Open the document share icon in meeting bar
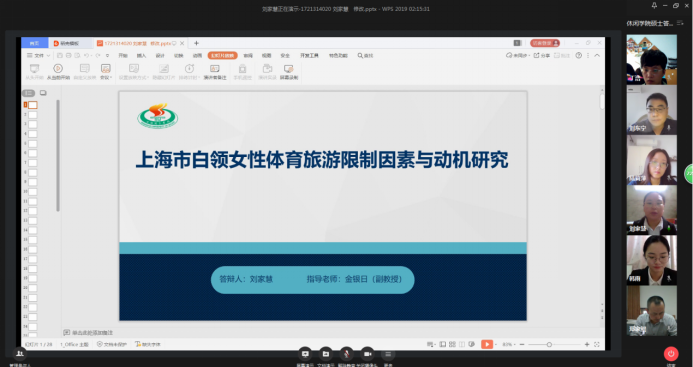This screenshot has height=367, width=693. (326, 354)
